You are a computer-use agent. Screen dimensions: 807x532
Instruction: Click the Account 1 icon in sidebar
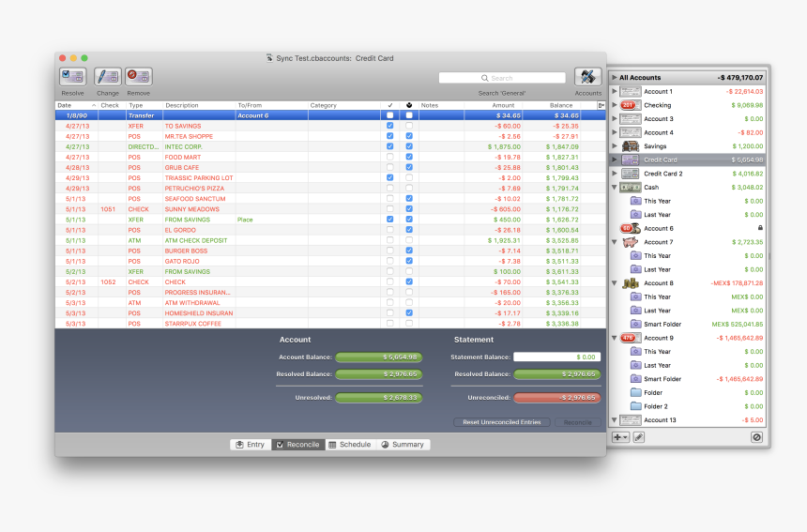click(630, 92)
